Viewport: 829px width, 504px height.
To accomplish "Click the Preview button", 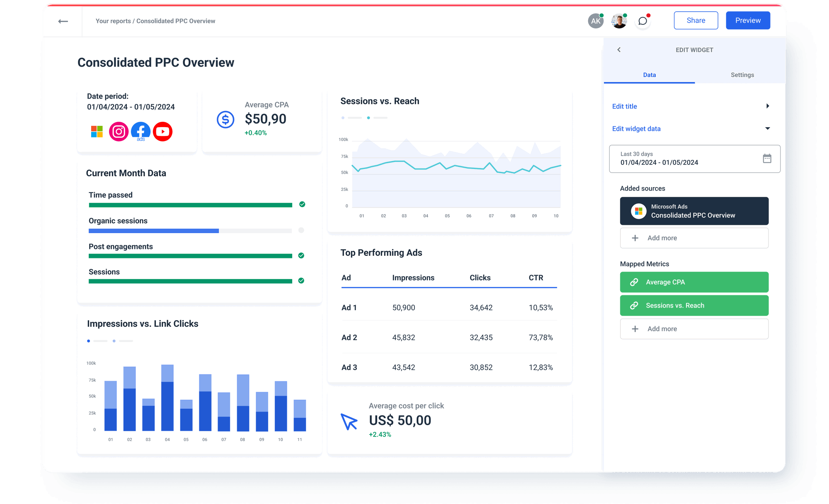I will [748, 20].
